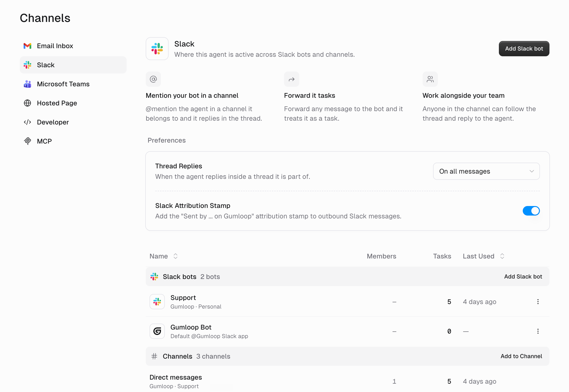The image size is (569, 392).
Task: Click the '3 channels' count label
Action: (x=213, y=356)
